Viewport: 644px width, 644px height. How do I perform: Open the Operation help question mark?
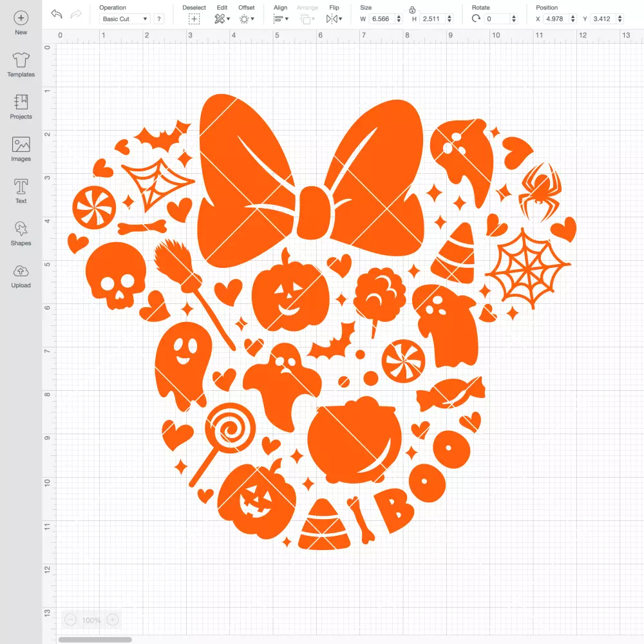[159, 19]
